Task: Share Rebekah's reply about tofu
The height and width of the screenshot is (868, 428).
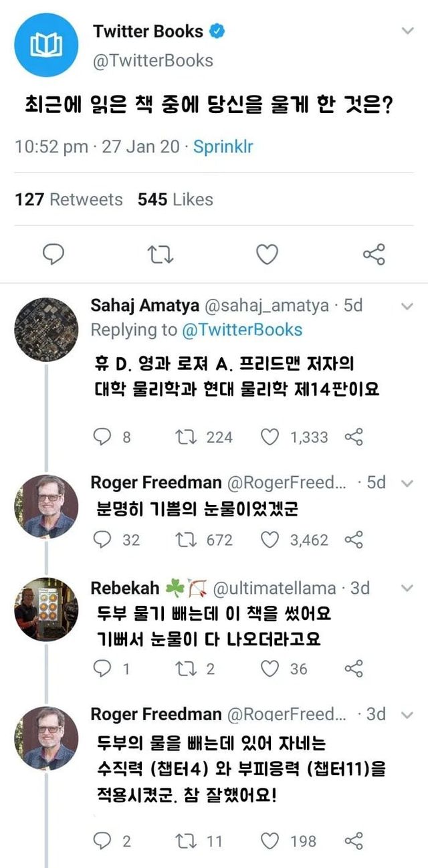Action: pos(354,668)
